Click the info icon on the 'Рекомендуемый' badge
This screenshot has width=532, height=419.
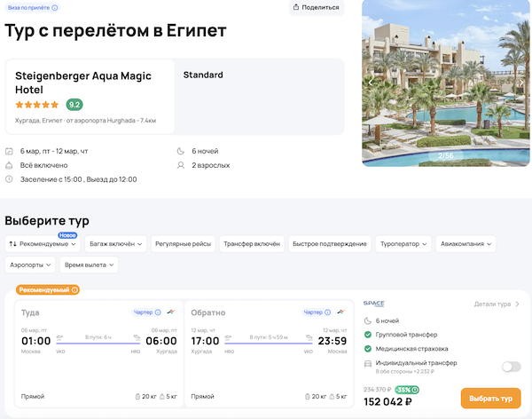pos(74,289)
